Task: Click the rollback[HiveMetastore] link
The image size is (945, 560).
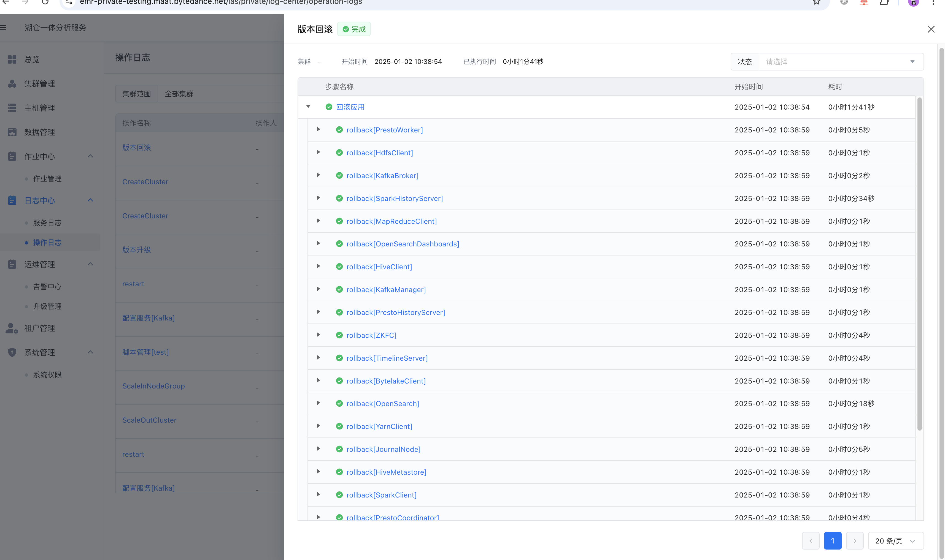Action: coord(386,472)
